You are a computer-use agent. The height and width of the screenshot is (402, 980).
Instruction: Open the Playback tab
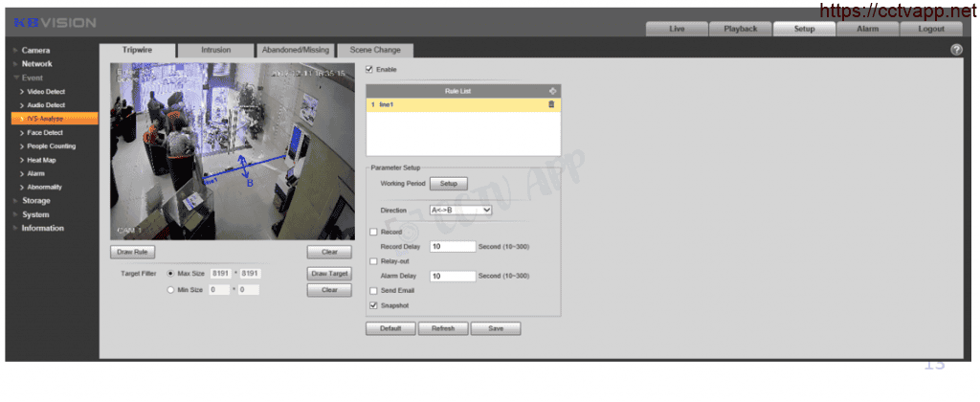pyautogui.click(x=740, y=29)
